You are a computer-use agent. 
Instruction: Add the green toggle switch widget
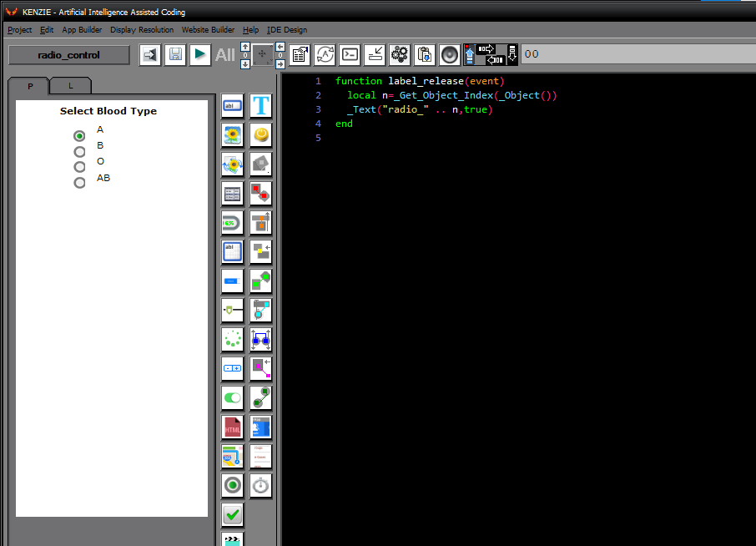pyautogui.click(x=233, y=398)
